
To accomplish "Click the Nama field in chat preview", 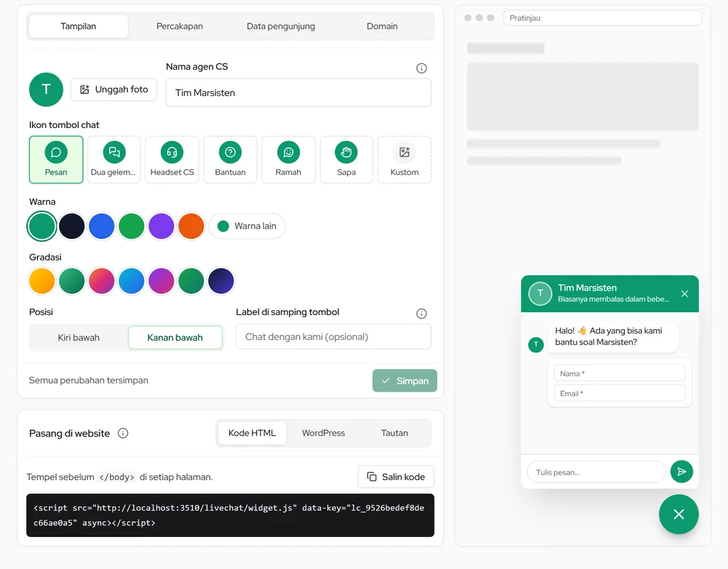I will tap(620, 373).
